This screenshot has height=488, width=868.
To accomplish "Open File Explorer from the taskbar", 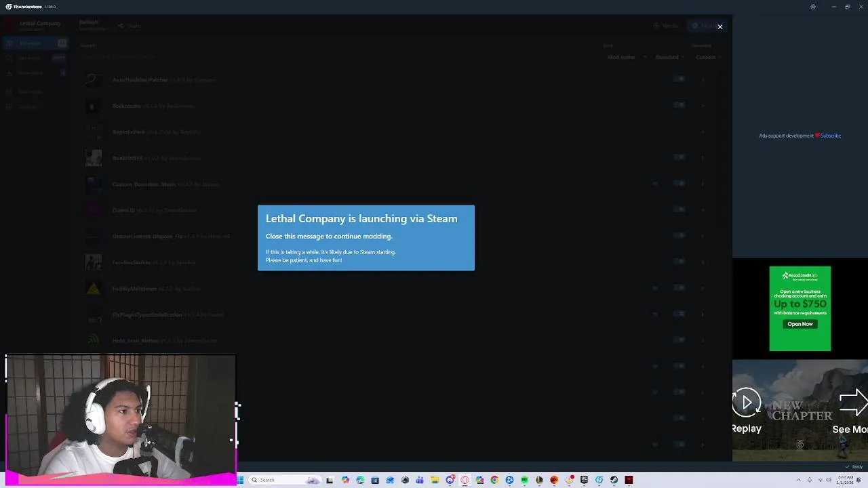I will 435,480.
